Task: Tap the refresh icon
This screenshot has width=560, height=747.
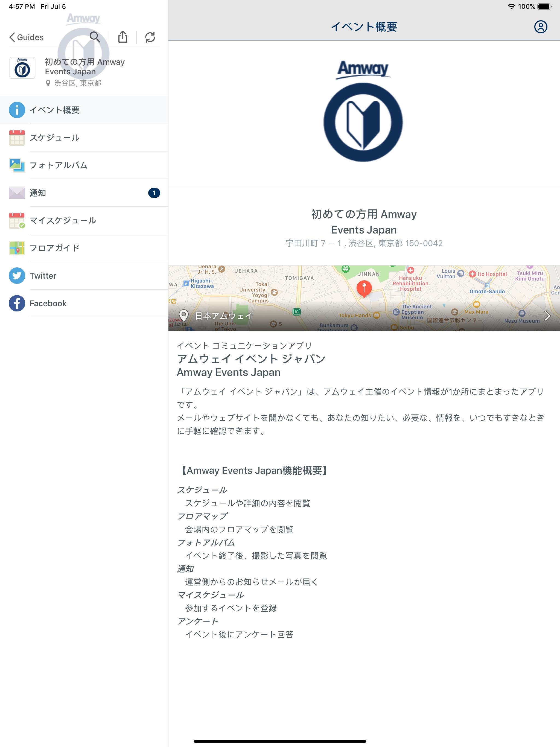Action: (150, 37)
